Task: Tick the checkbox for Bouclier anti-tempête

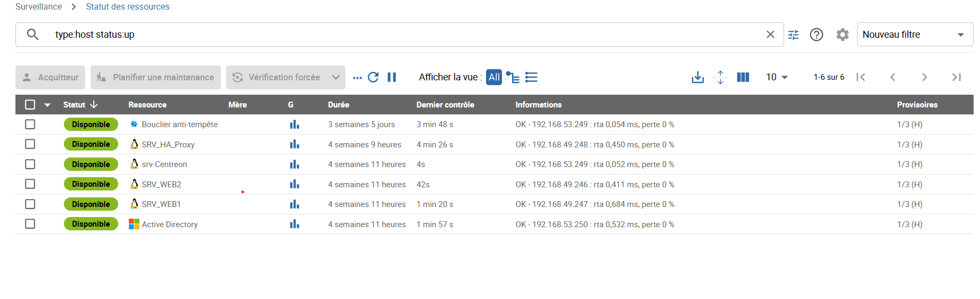Action: pyautogui.click(x=30, y=124)
